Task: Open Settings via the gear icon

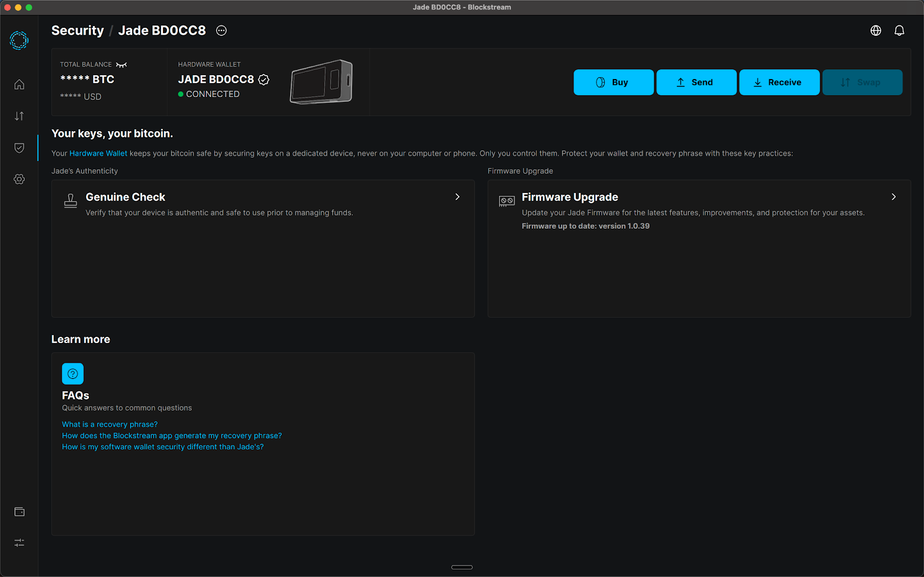Action: coord(19,179)
